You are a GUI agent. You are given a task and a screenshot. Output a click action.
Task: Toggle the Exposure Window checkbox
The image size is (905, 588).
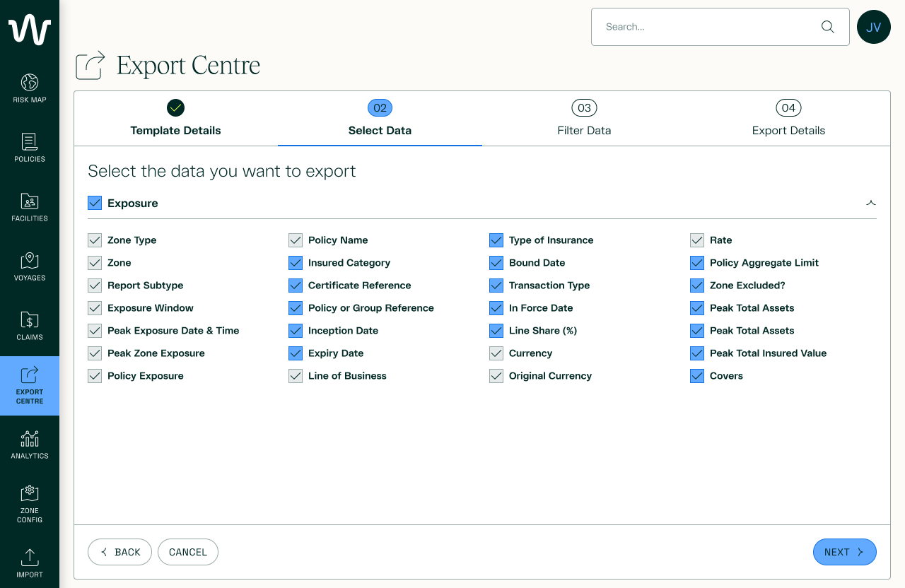point(95,308)
